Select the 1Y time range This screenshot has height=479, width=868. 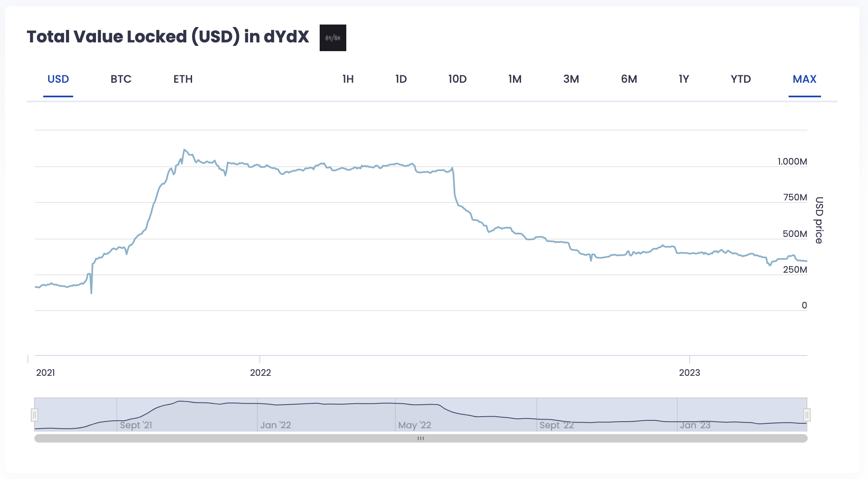(x=684, y=79)
